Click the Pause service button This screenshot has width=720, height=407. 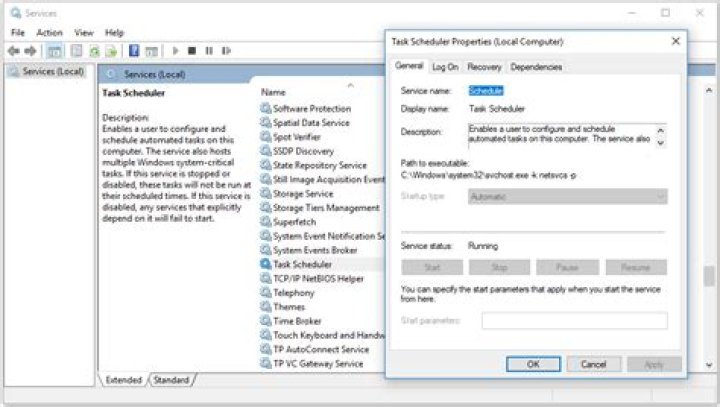[x=567, y=267]
